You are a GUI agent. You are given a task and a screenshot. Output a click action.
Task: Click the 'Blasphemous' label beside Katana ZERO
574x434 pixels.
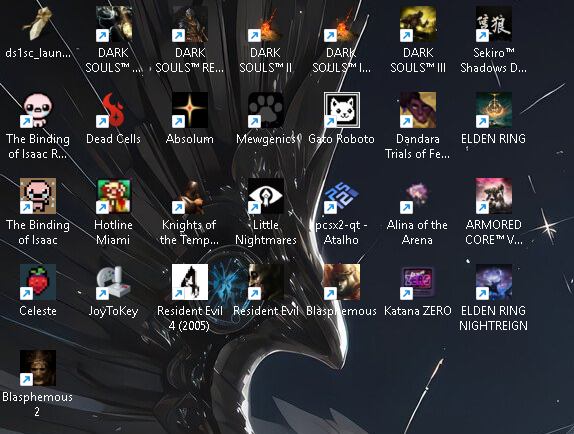[341, 311]
